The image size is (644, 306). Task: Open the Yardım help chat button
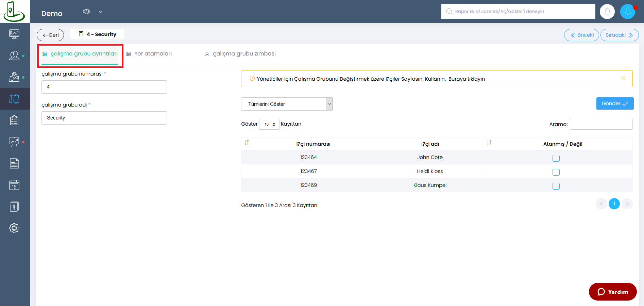tap(613, 292)
